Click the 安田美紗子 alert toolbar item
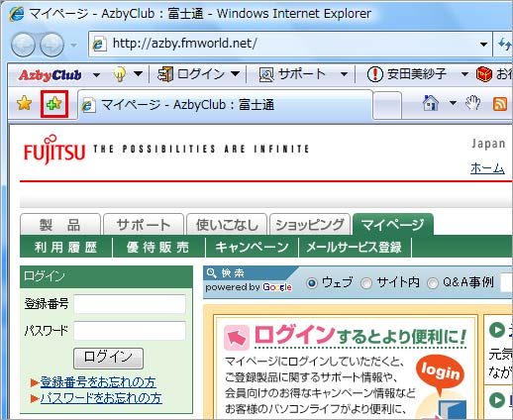513x420 pixels. click(x=407, y=74)
